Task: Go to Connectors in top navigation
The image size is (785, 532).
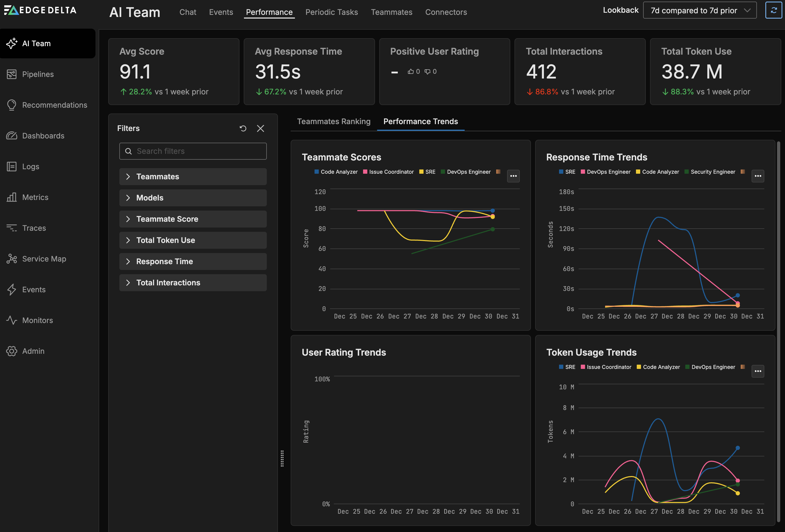Action: click(x=446, y=12)
